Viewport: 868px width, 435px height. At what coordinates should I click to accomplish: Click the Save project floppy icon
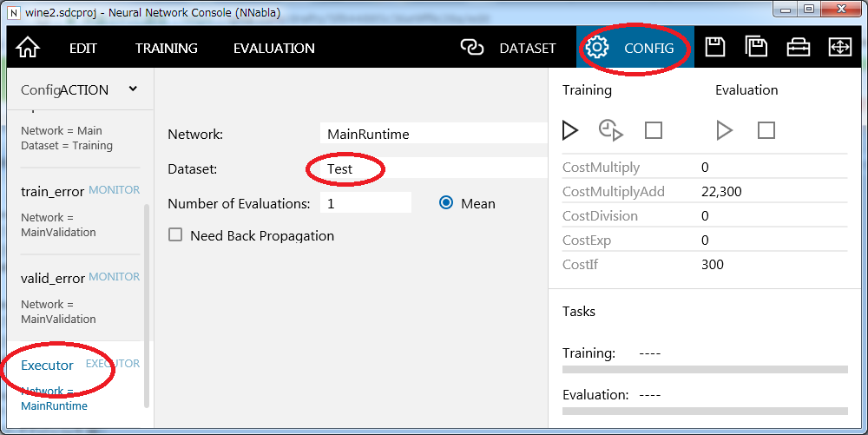[714, 48]
